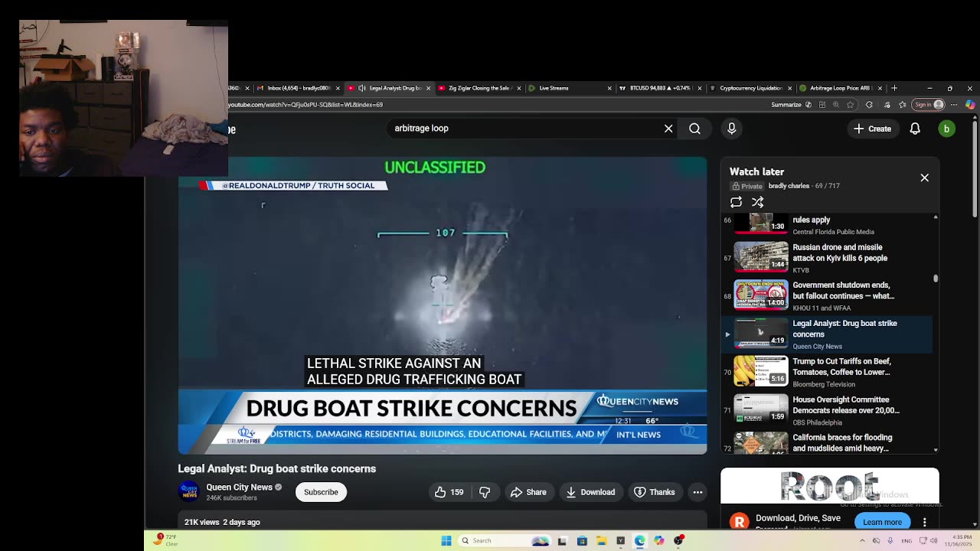980x551 pixels.
Task: Open File Explorer from taskbar
Action: [x=601, y=541]
